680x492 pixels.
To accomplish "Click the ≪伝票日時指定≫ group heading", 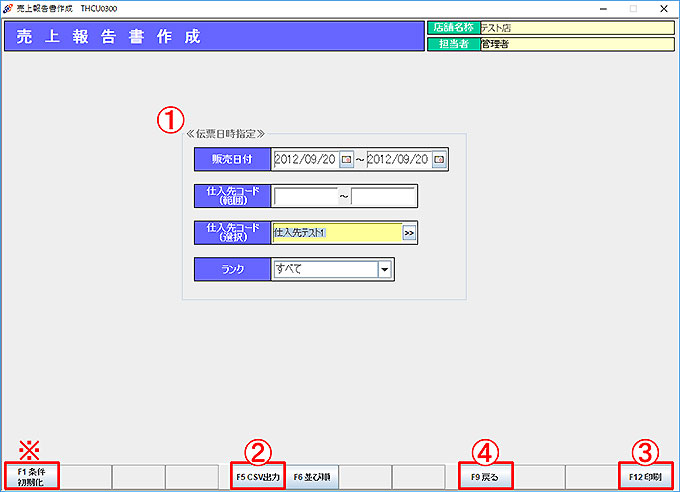I will point(225,134).
